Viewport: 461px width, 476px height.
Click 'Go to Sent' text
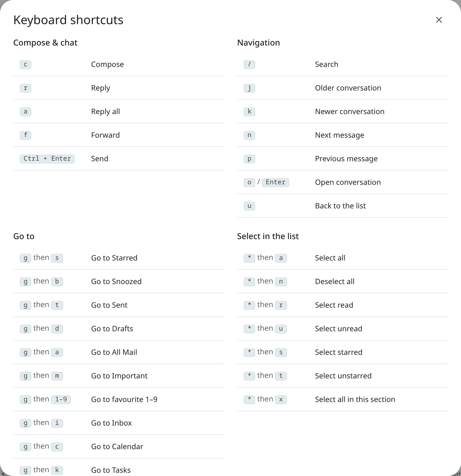(109, 305)
